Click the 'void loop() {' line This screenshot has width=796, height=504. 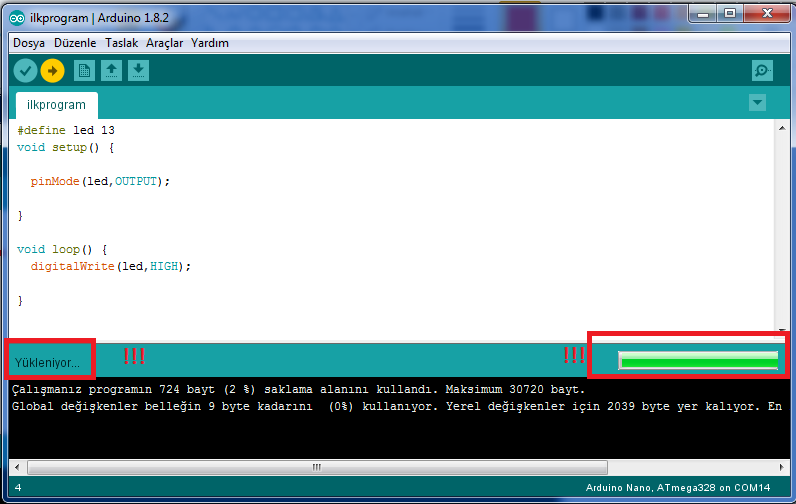(x=62, y=250)
